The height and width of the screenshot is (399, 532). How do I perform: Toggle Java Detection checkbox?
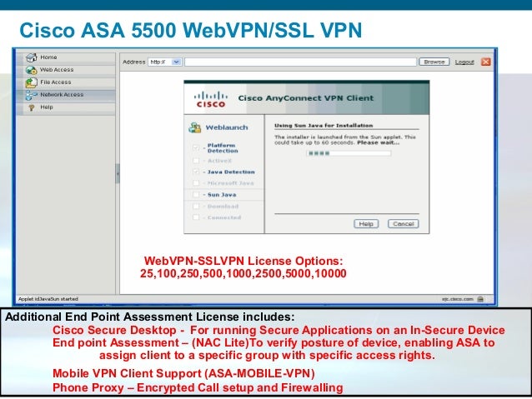tap(196, 172)
